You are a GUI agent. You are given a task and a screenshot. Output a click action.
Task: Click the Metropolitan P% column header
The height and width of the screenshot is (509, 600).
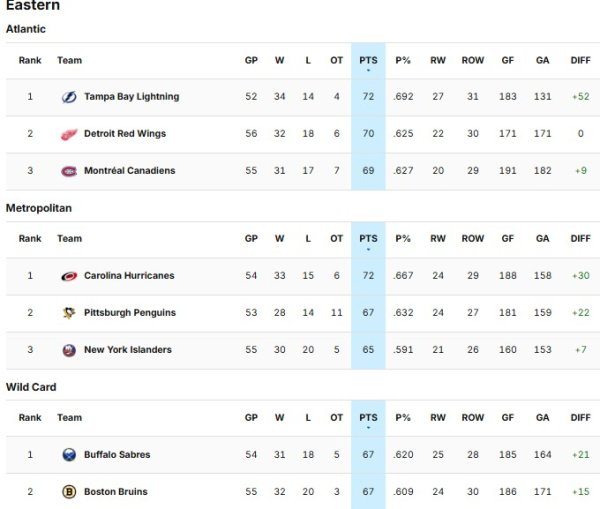click(x=403, y=239)
